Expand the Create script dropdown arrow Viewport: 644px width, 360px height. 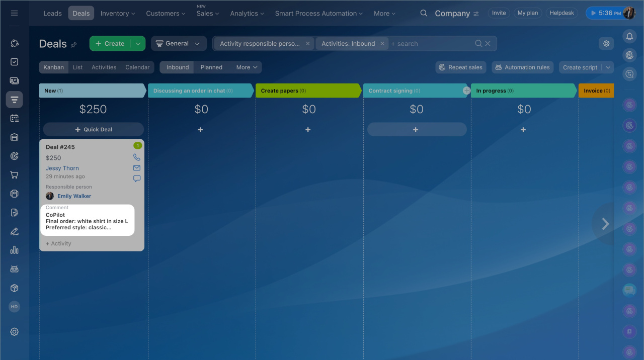[608, 67]
